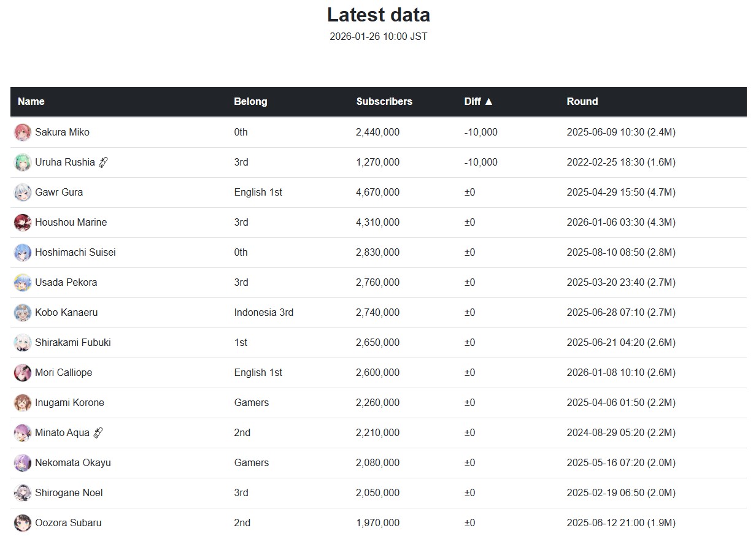This screenshot has width=756, height=536.
Task: Click Sakura Miko's -10,000 diff value
Action: tap(481, 132)
